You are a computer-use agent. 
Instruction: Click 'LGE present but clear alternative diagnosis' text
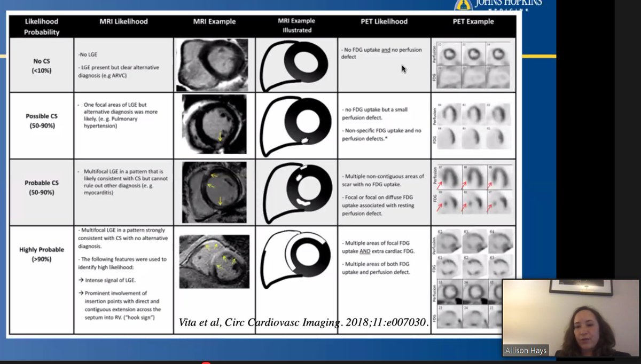119,72
